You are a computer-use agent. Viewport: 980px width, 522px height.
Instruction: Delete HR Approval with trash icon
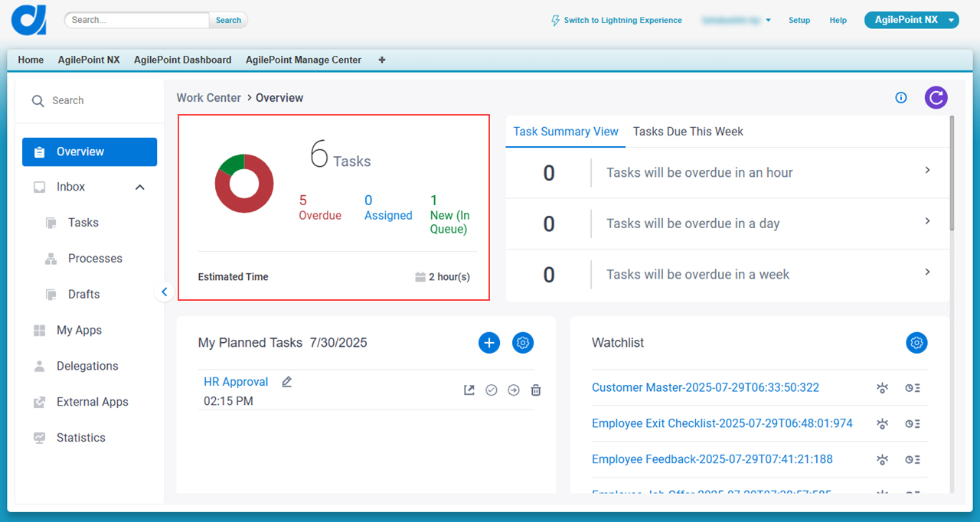tap(536, 390)
